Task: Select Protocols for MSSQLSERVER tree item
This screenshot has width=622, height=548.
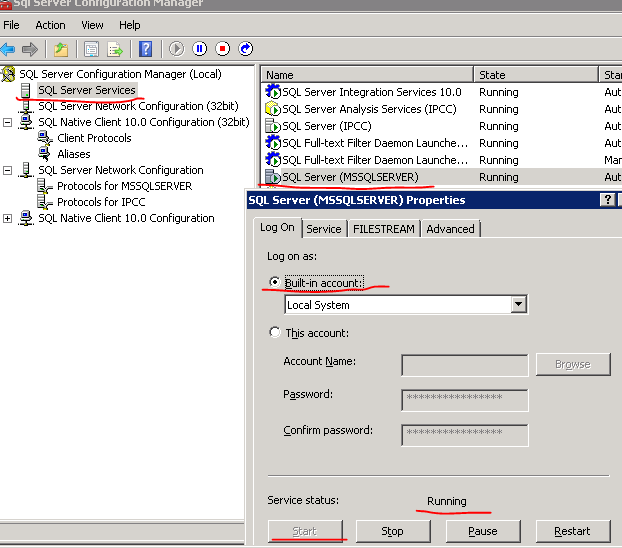Action: tap(125, 186)
